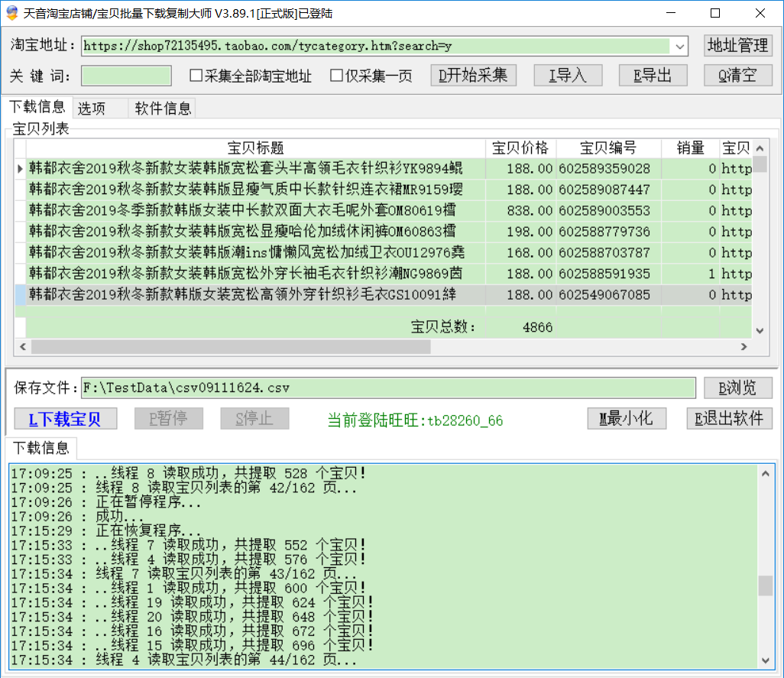Click the log panel scroll up arrow
The width and height of the screenshot is (784, 678).
(765, 473)
